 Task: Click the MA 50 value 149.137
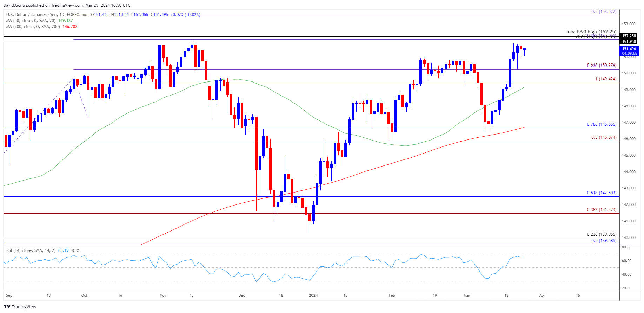point(65,21)
